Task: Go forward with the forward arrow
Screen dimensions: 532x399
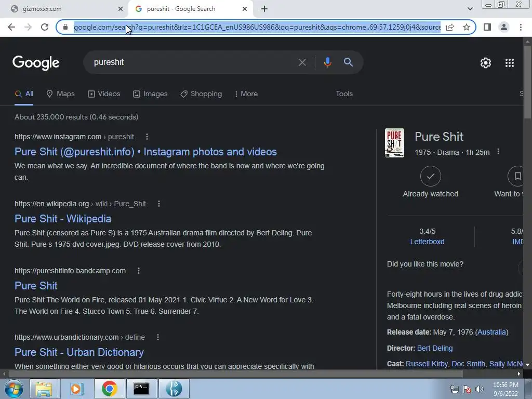Action: click(x=28, y=27)
